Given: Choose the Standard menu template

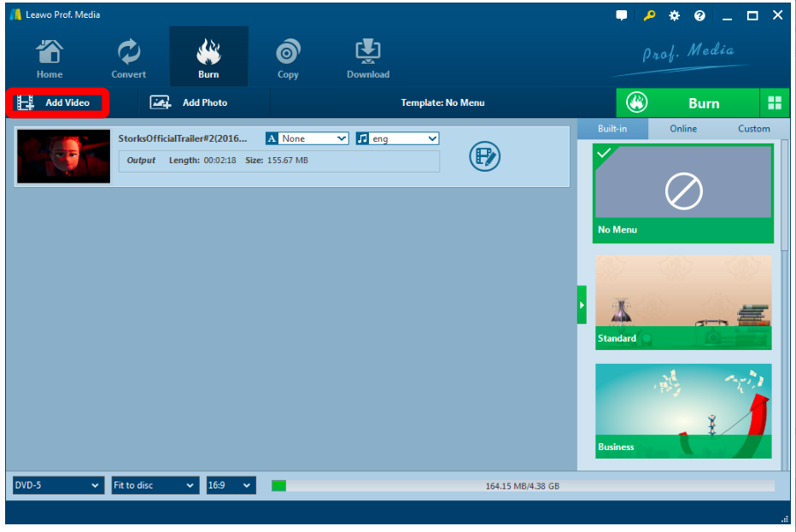Looking at the screenshot, I should pos(683,302).
